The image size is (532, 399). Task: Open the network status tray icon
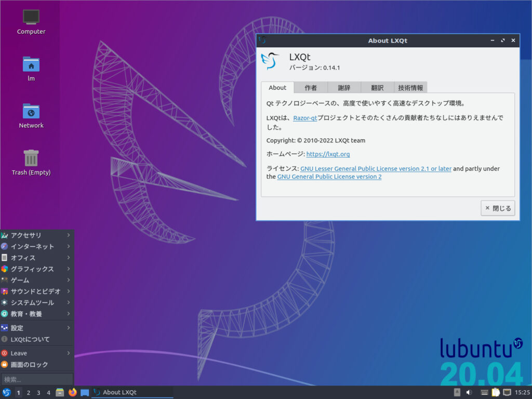pyautogui.click(x=507, y=392)
